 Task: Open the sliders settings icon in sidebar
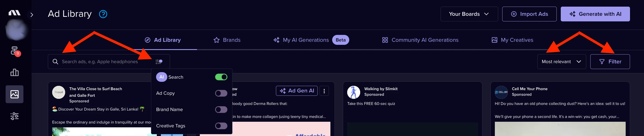(x=15, y=116)
